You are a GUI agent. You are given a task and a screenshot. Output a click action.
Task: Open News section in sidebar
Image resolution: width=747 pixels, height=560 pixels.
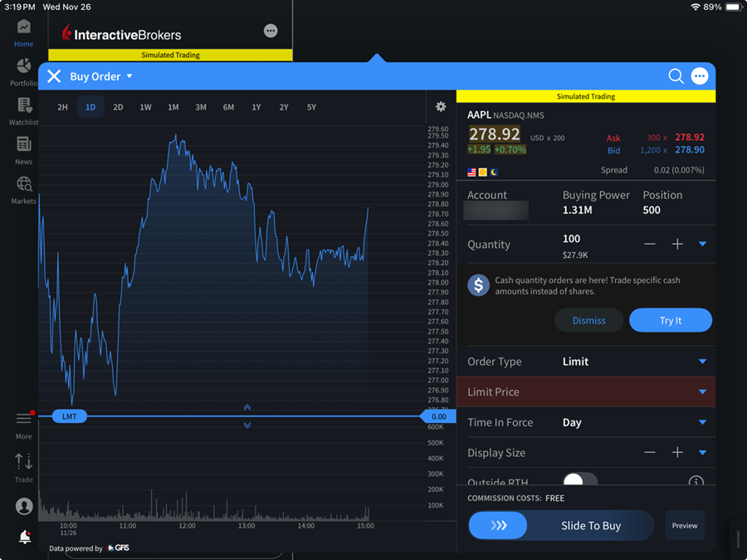tap(23, 150)
